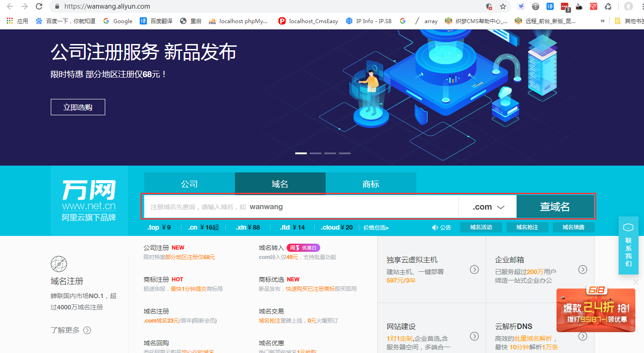This screenshot has width=644, height=353.
Task: Open the blue 译 translate extension
Action: click(x=550, y=6)
